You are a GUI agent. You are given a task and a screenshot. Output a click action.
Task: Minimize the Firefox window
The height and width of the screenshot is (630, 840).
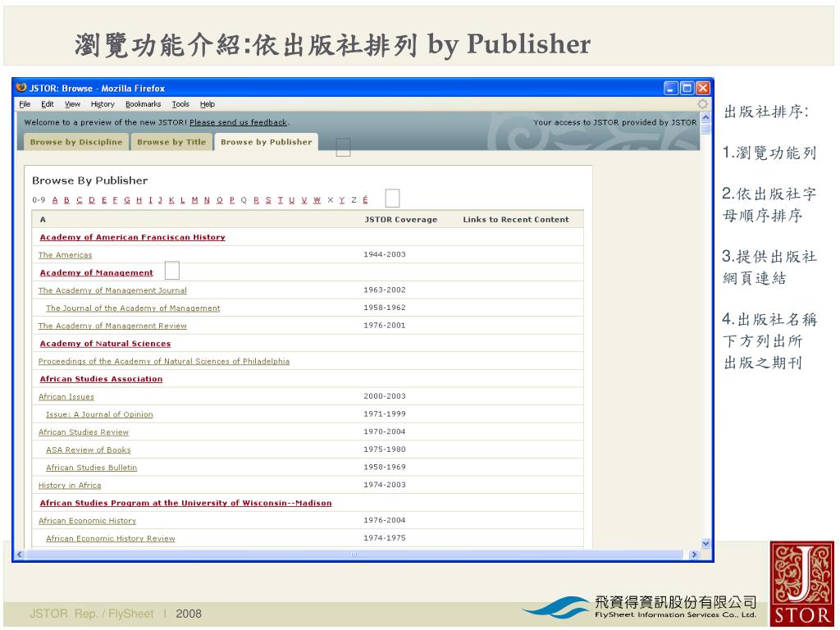pyautogui.click(x=671, y=88)
